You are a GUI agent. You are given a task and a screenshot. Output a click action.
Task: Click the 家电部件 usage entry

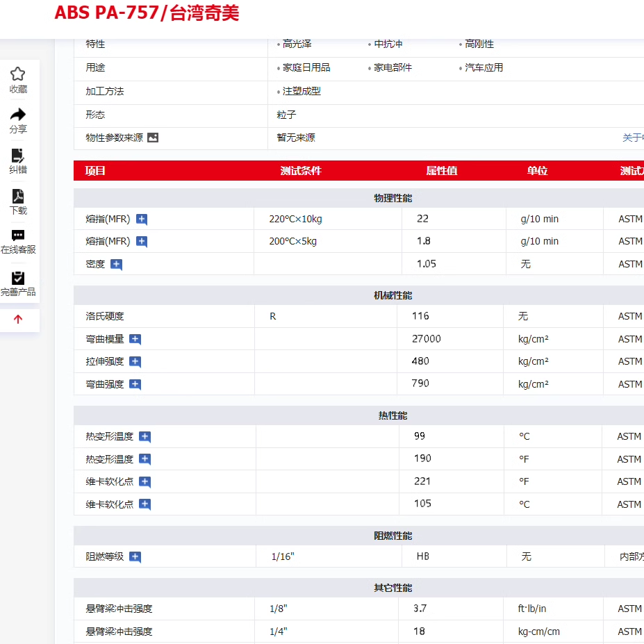coord(393,68)
